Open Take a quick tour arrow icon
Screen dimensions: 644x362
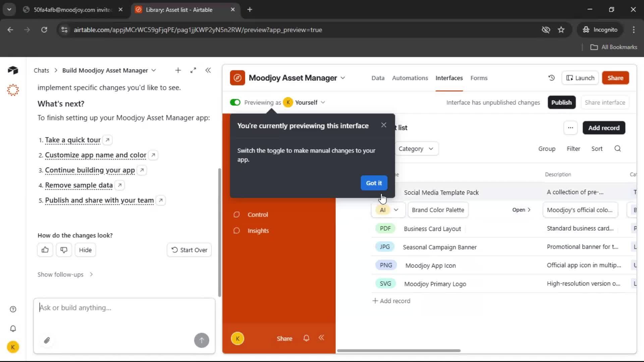(x=107, y=140)
